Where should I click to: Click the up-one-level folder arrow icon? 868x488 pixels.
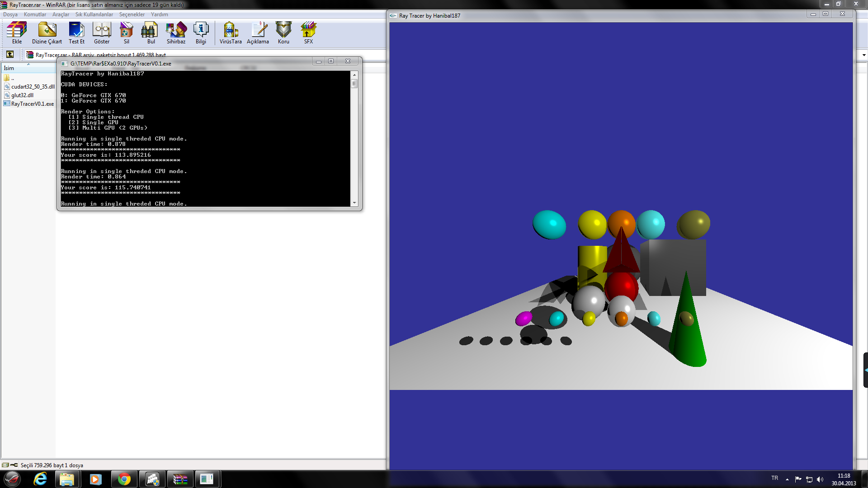[x=10, y=54]
